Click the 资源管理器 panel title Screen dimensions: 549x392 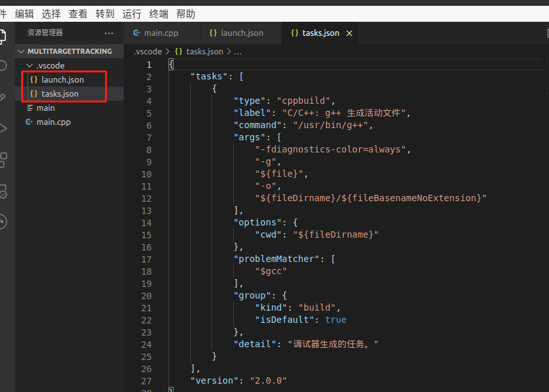(45, 33)
